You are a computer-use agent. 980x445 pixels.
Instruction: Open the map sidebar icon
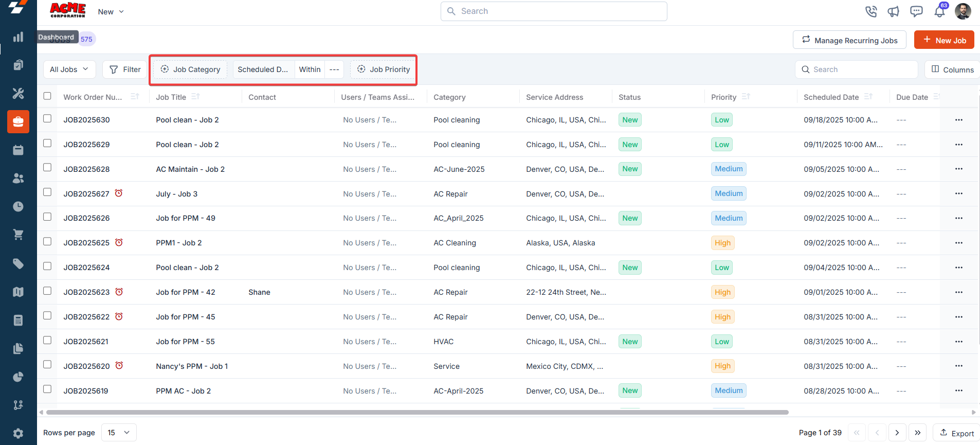(x=18, y=292)
